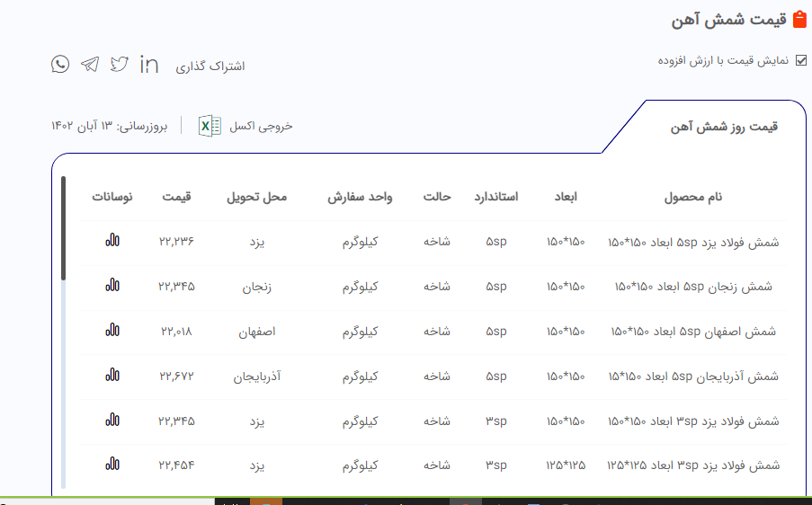Click the orange clipboard icon beside page title
The width and height of the screenshot is (812, 505).
click(799, 20)
